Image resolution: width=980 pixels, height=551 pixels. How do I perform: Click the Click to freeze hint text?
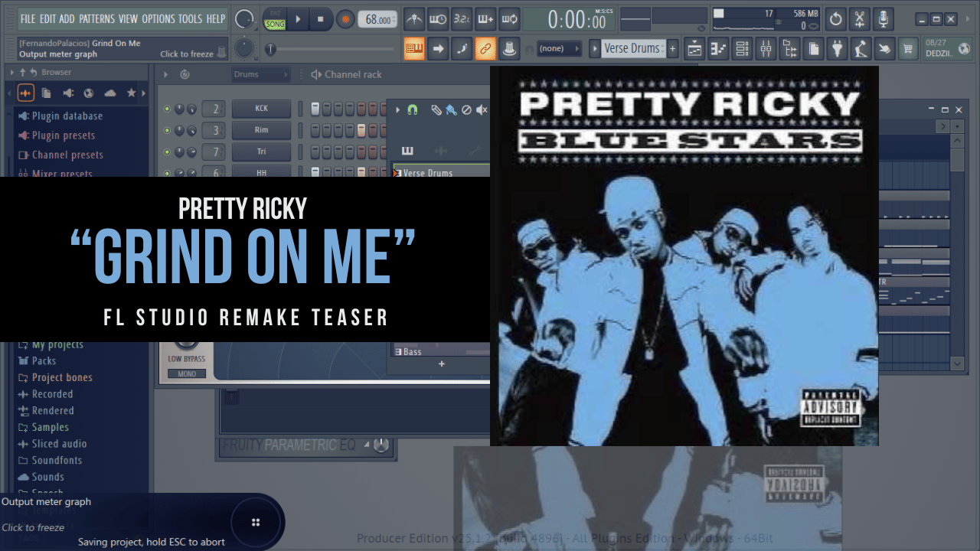pos(187,54)
